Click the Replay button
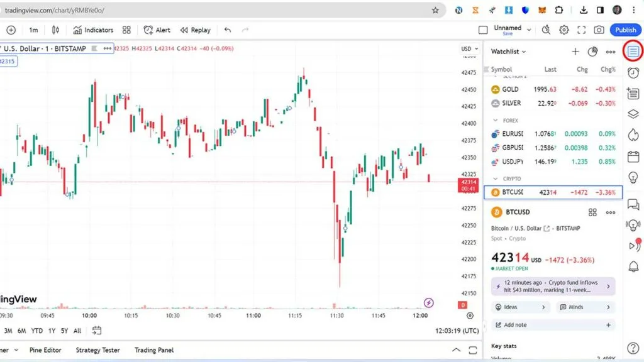Screen dimensions: 644x362 [196, 30]
